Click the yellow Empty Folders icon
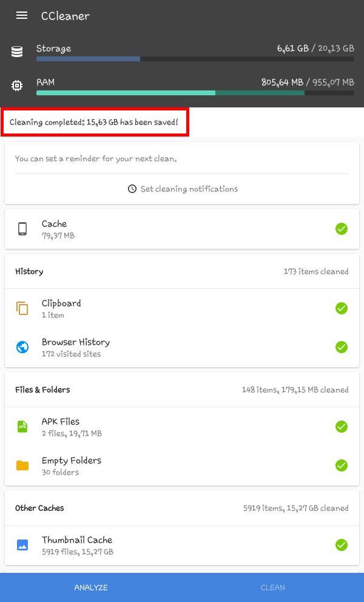364x602 pixels. pos(22,465)
